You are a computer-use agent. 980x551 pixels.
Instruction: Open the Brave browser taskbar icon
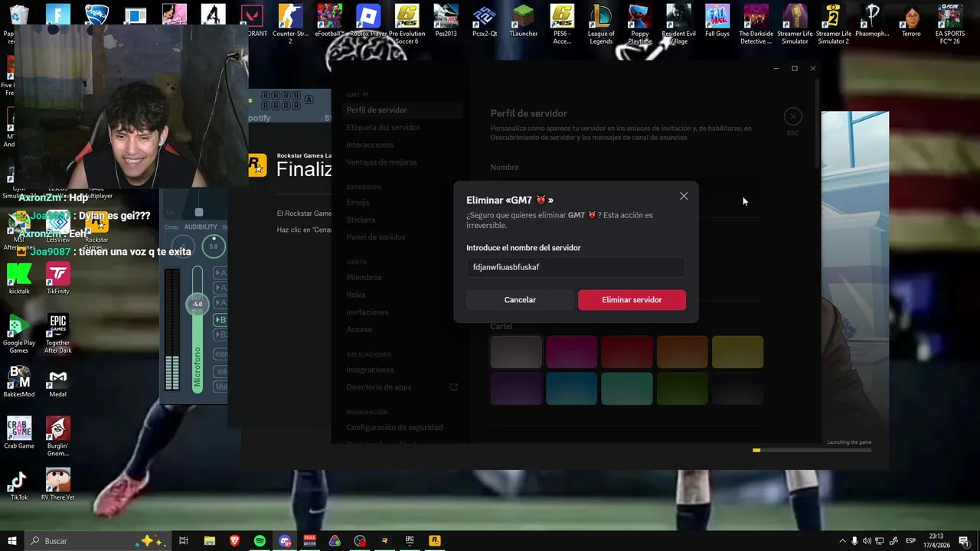(x=234, y=540)
